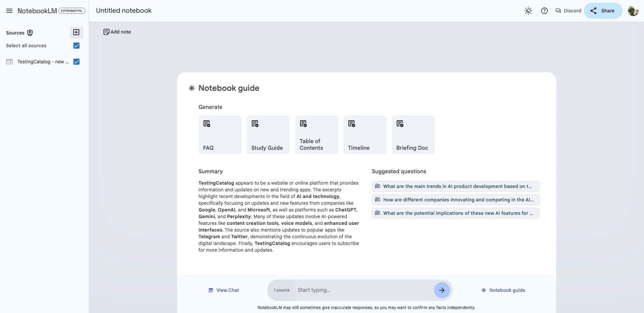This screenshot has height=313, width=644.
Task: Toggle the light/dark theme icon
Action: (x=528, y=11)
